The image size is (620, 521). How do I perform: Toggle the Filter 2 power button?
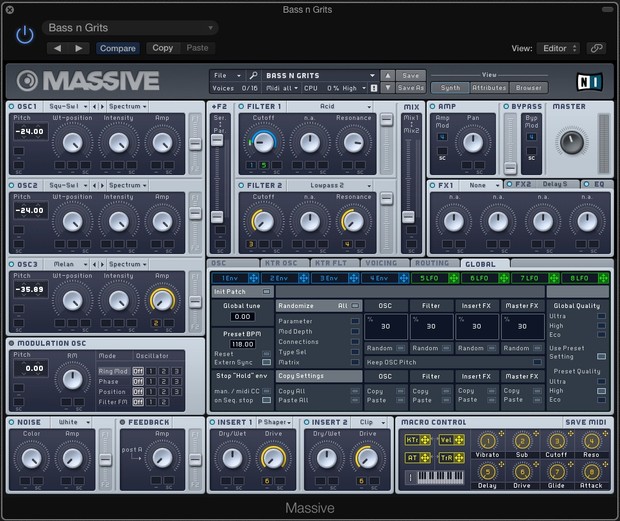241,185
